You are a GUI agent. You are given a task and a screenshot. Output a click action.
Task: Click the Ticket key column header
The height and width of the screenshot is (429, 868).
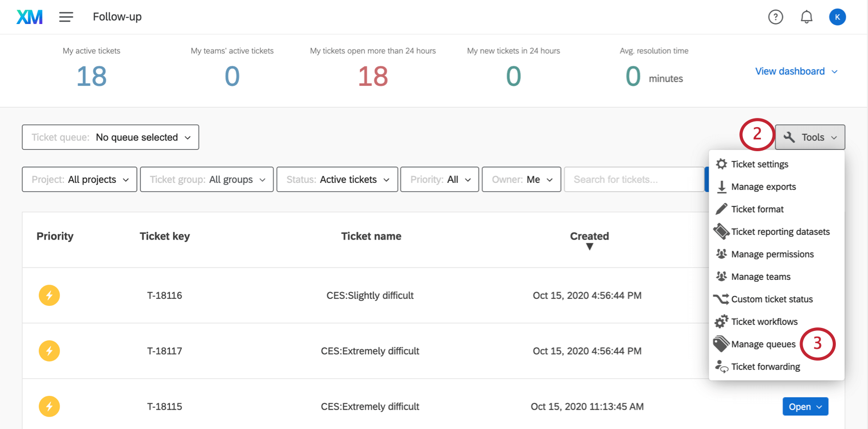point(165,236)
